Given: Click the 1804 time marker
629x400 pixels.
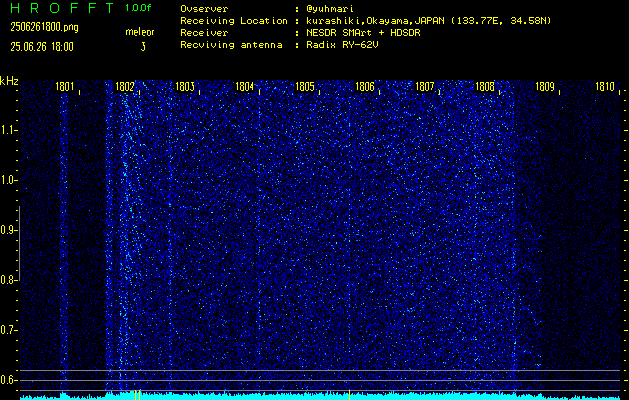Looking at the screenshot, I should [245, 87].
